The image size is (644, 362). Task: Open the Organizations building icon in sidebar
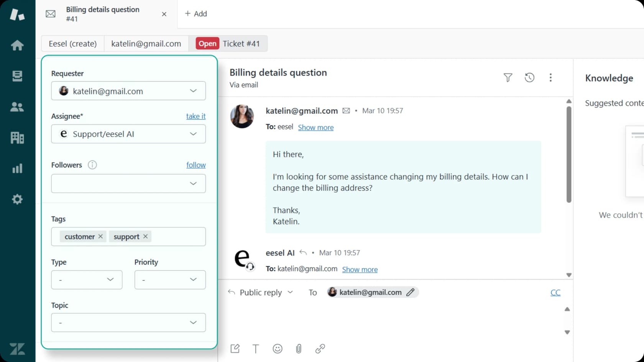pos(17,138)
